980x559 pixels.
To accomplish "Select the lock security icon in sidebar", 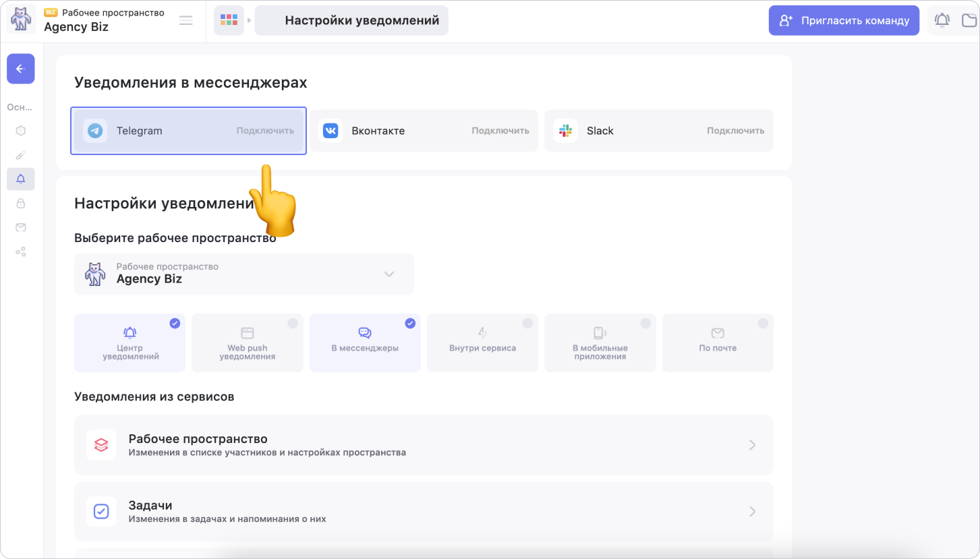I will tap(20, 203).
